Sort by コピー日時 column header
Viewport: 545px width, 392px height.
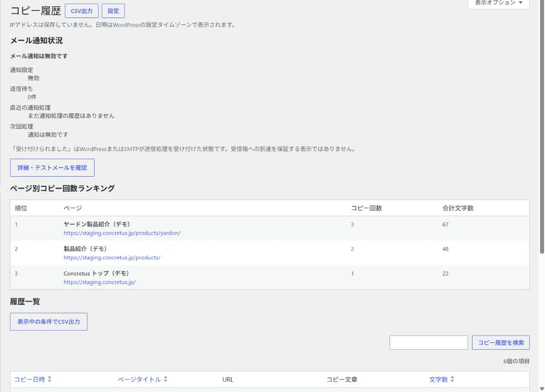(30, 379)
